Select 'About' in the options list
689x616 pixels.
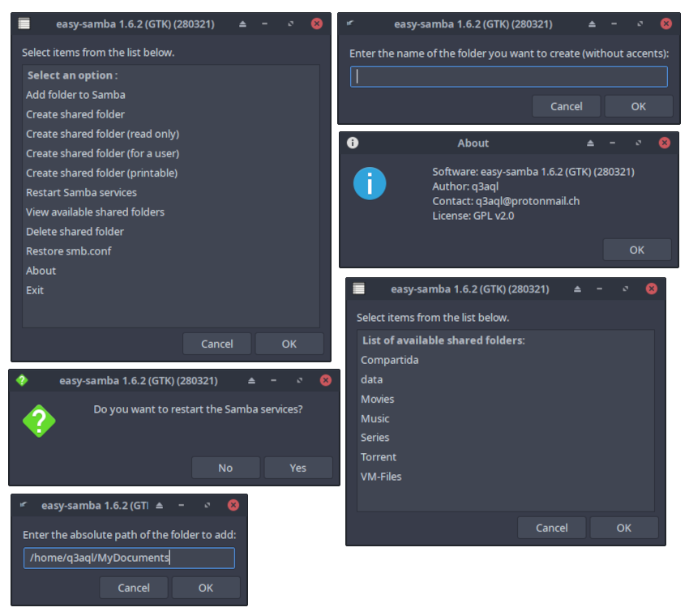coord(171,271)
